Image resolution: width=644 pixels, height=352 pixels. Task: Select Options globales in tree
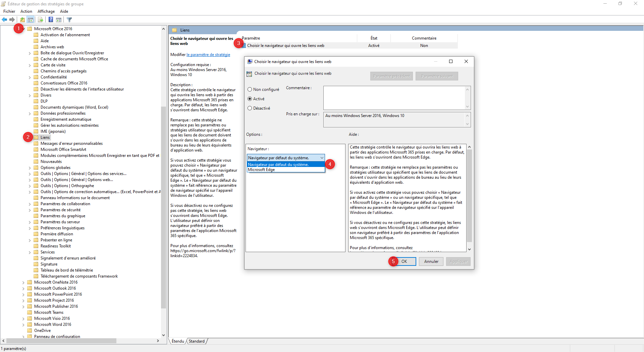[55, 168]
